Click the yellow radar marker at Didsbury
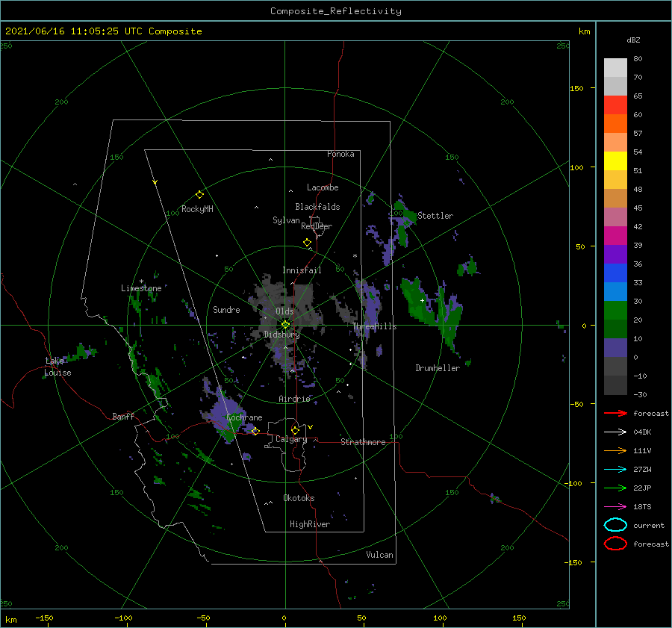The width and height of the screenshot is (672, 628). click(x=285, y=325)
